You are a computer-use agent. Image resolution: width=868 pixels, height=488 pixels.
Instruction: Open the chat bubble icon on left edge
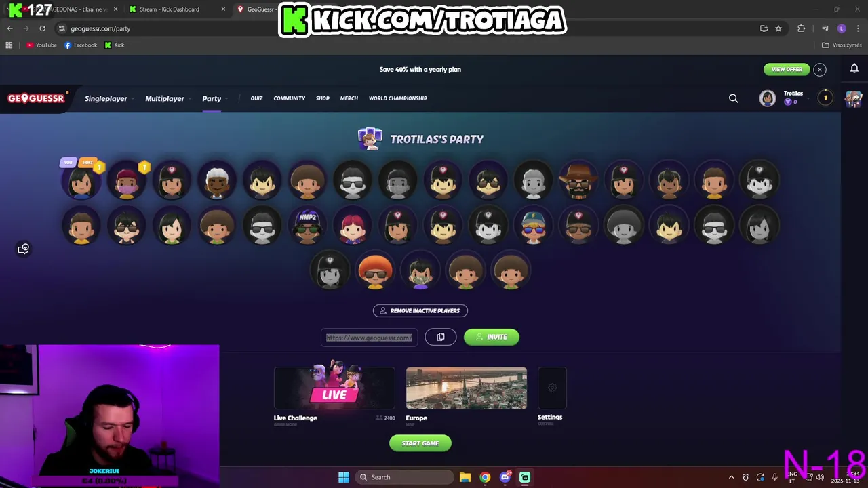(24, 249)
